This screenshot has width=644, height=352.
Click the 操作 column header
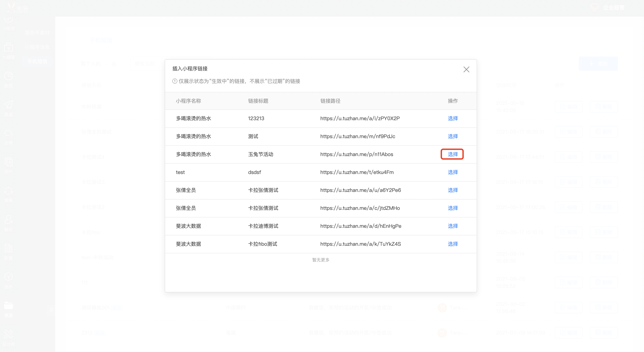453,101
